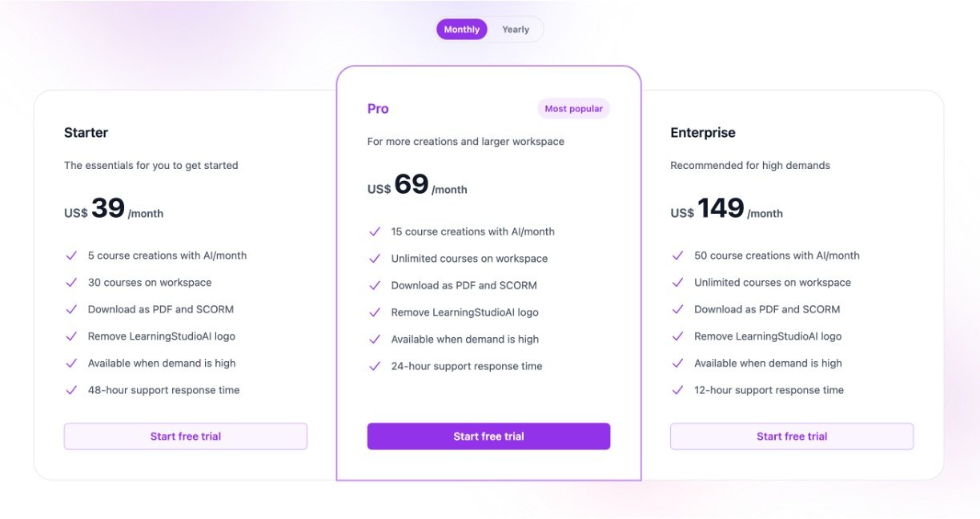Viewport: 980px width, 519px height.
Task: Click the Starter plan heading
Action: pos(86,133)
